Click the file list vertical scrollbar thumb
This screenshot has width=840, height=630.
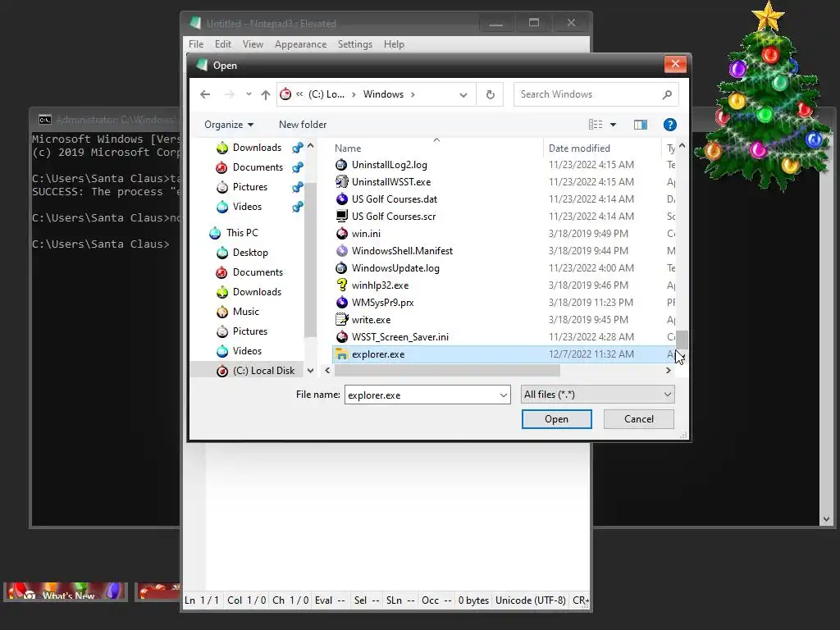(682, 340)
